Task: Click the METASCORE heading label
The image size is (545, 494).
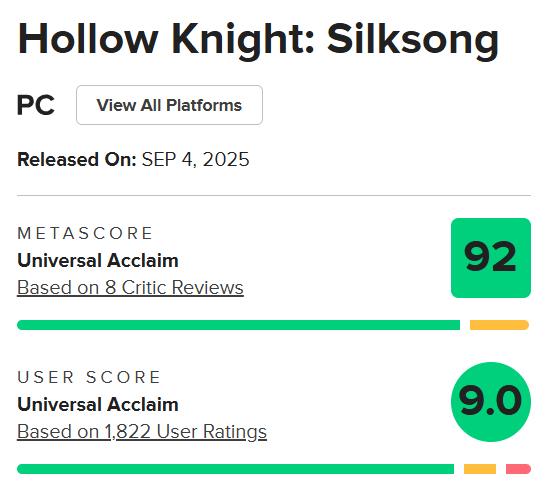Action: pos(85,233)
